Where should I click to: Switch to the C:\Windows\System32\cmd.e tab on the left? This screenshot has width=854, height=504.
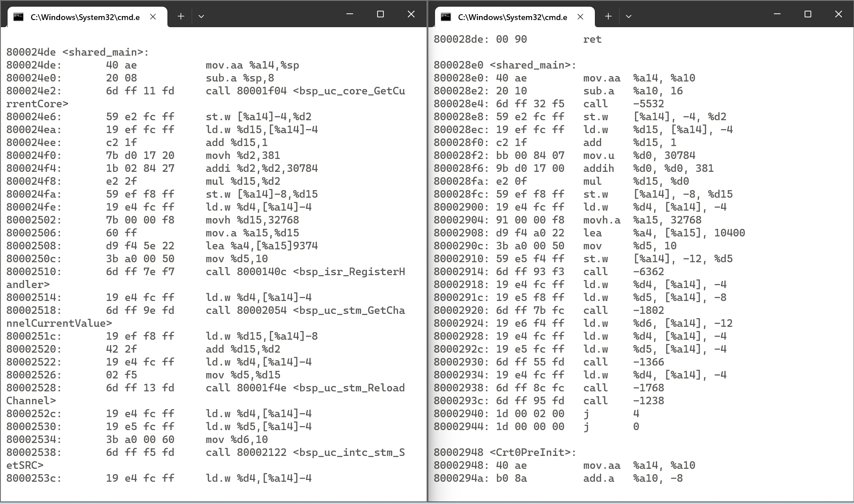pyautogui.click(x=85, y=16)
